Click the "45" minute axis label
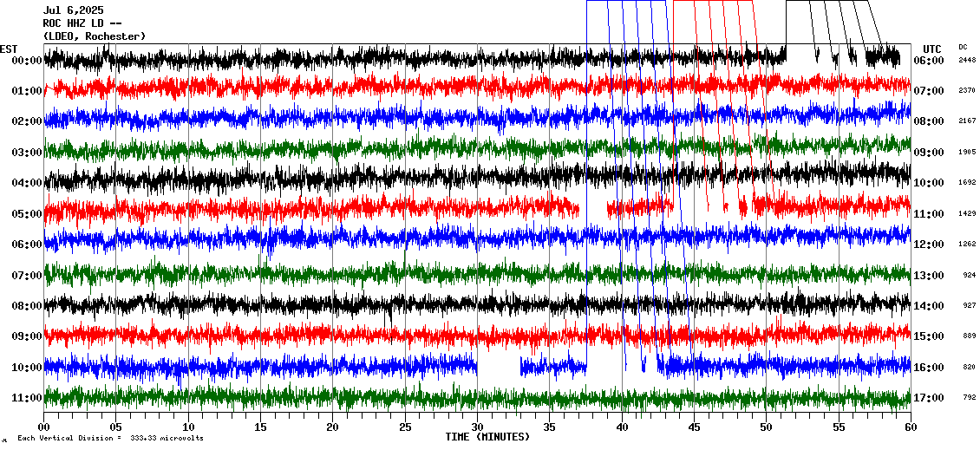 pyautogui.click(x=694, y=427)
